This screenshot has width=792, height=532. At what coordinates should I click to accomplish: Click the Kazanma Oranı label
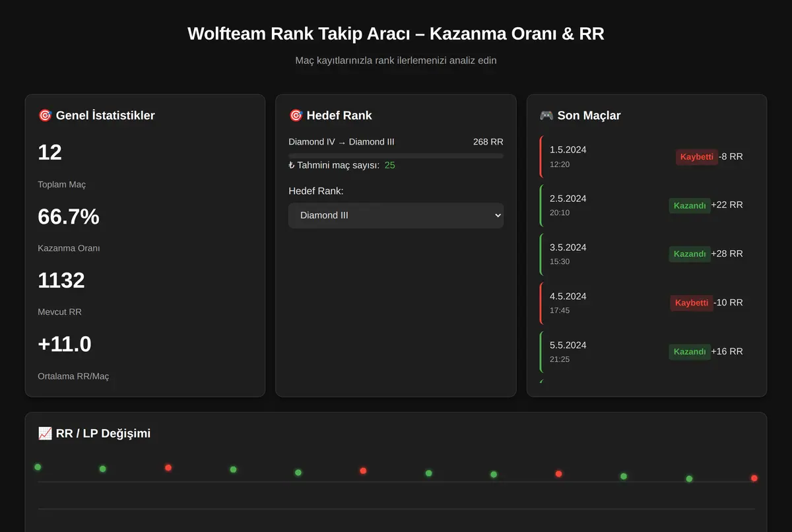69,249
